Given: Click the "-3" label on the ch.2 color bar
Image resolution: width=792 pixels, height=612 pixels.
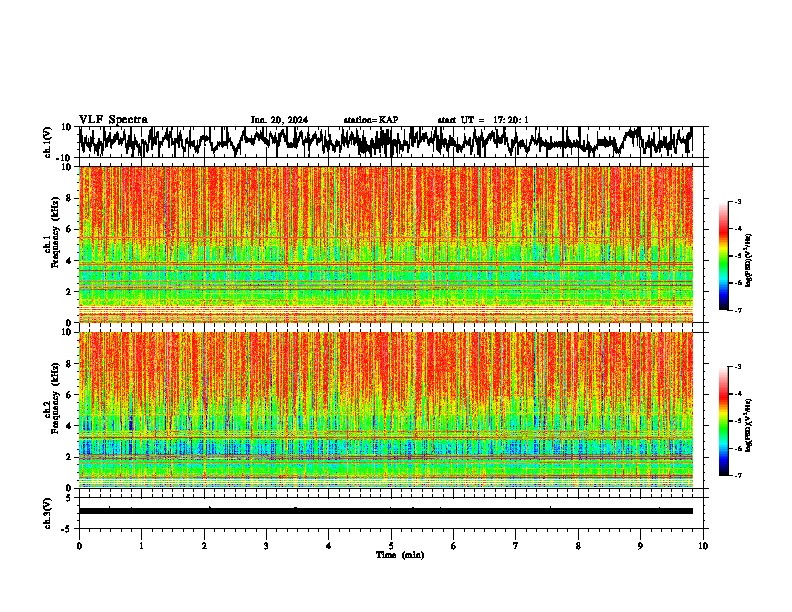Looking at the screenshot, I should tap(738, 367).
